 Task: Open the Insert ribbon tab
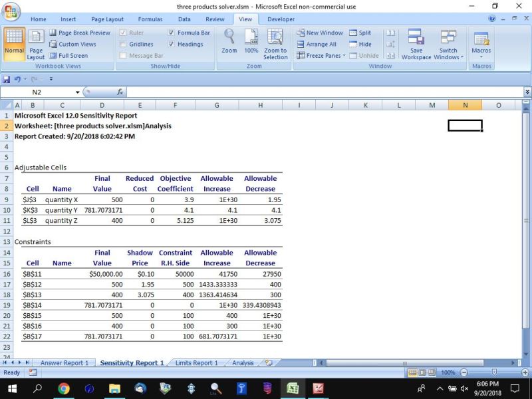[x=68, y=19]
